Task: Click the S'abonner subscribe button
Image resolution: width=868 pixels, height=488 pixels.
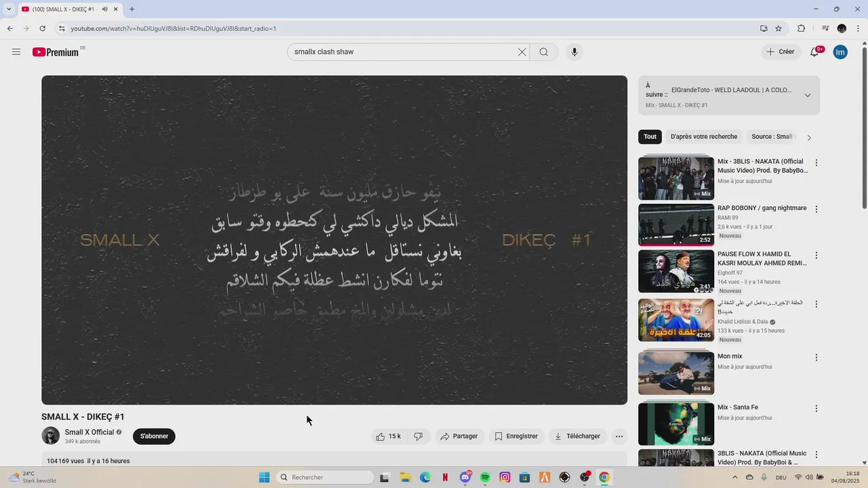Action: pos(154,436)
